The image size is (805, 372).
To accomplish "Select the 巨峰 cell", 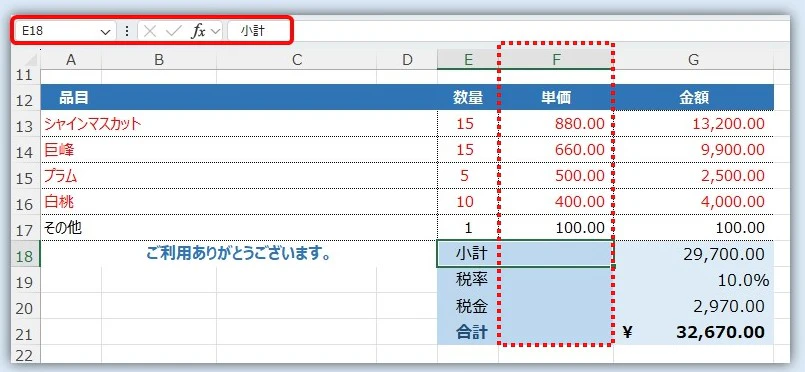I will 239,149.
